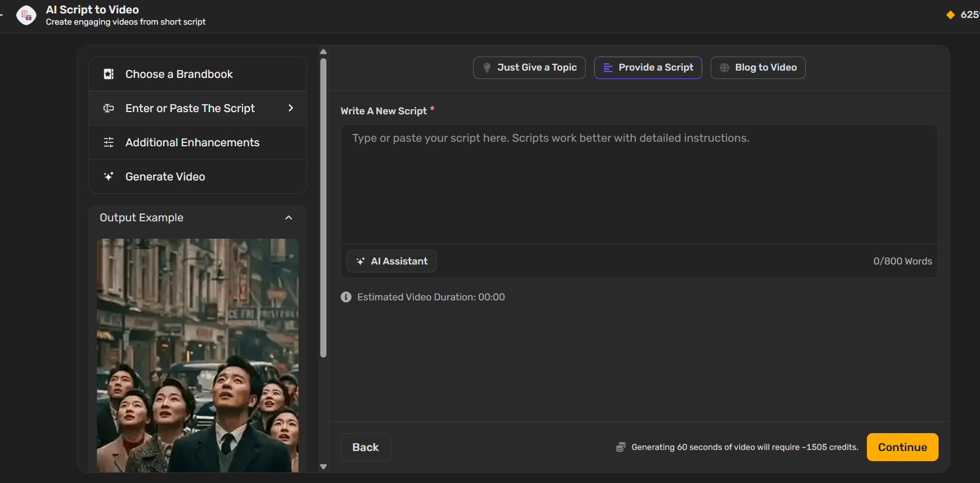Click the Write A New Script label
The image size is (980, 483).
coord(384,111)
